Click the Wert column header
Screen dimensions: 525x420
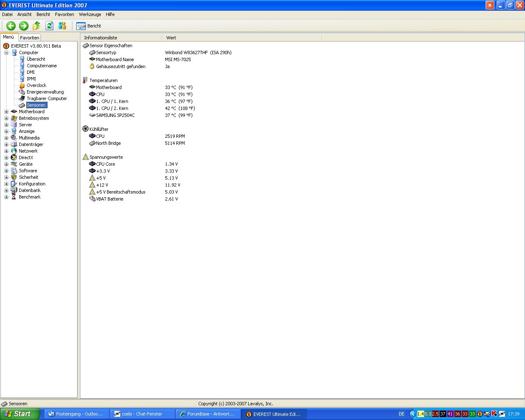242,38
